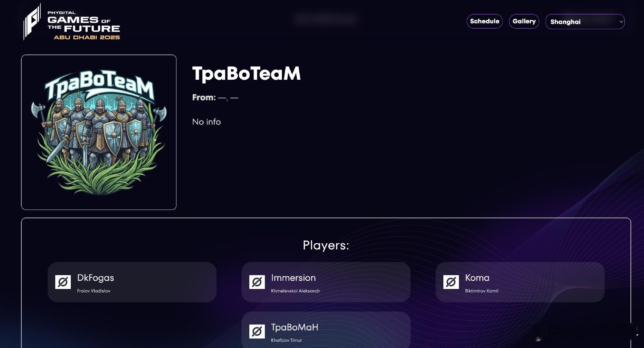Open the Gallery page
Image resolution: width=644 pixels, height=348 pixels.
click(x=524, y=21)
